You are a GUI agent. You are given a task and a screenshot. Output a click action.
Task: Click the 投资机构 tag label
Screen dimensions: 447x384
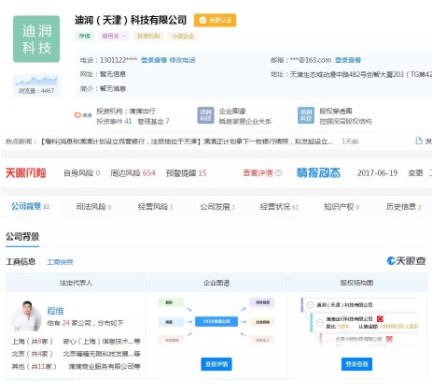pyautogui.click(x=148, y=36)
